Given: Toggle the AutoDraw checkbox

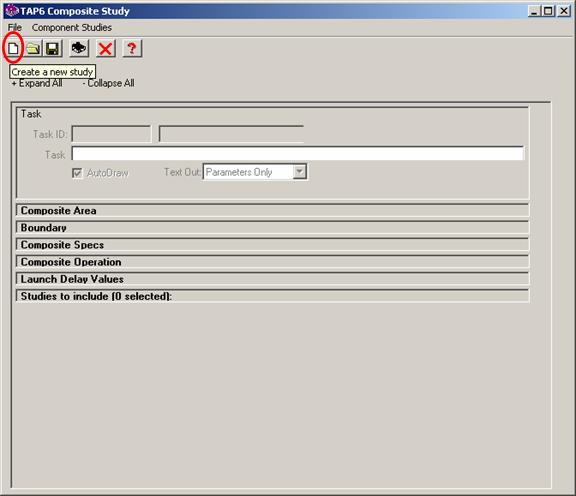Looking at the screenshot, I should point(77,173).
